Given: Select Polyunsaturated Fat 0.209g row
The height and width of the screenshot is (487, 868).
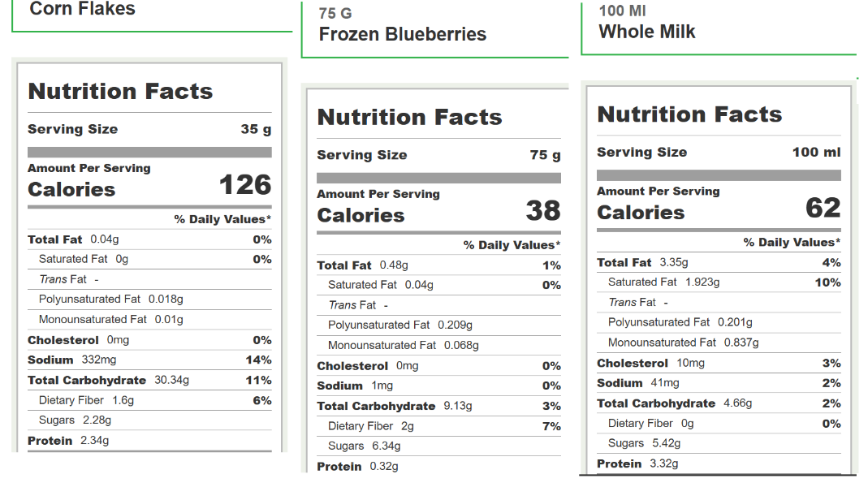Looking at the screenshot, I should (x=399, y=325).
